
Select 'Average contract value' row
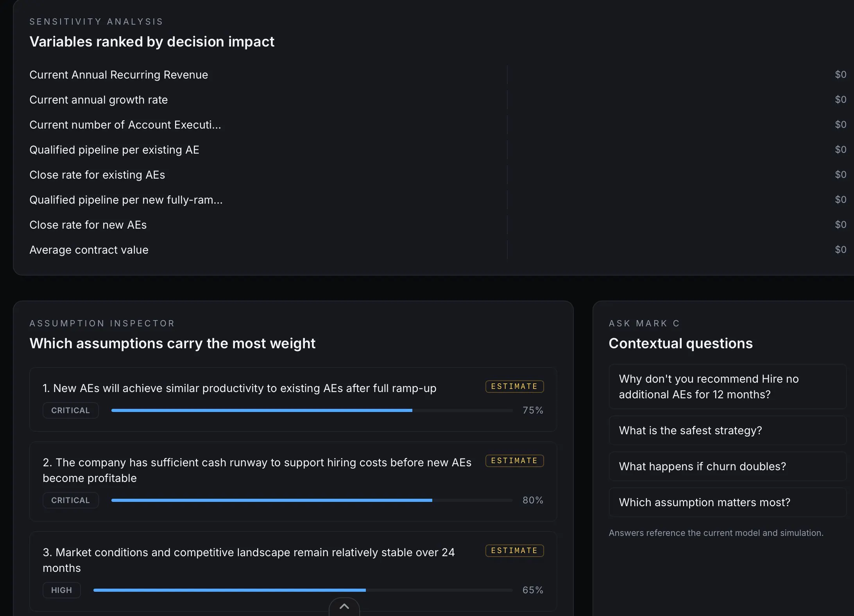click(x=438, y=250)
